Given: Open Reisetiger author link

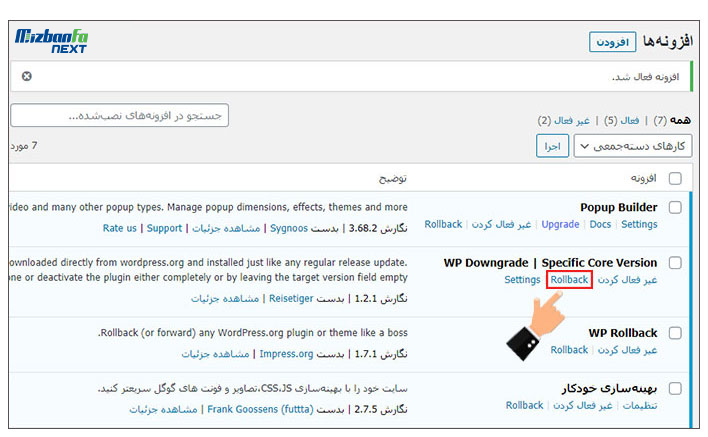Looking at the screenshot, I should coord(291,298).
